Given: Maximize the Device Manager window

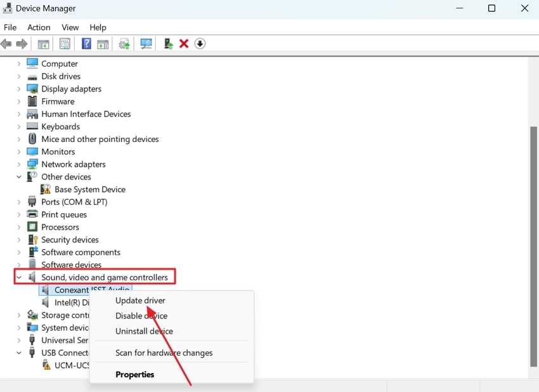Looking at the screenshot, I should point(491,8).
